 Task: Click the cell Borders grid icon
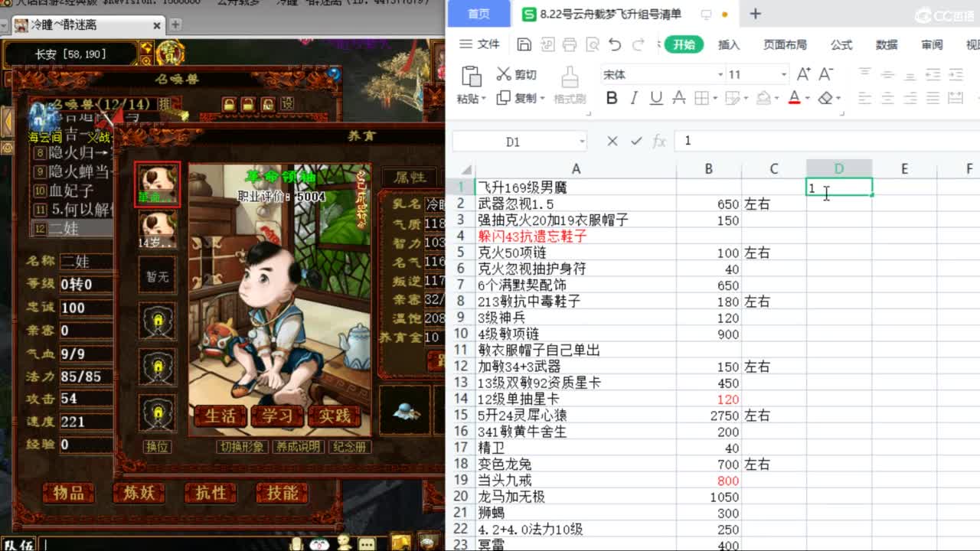click(x=701, y=98)
